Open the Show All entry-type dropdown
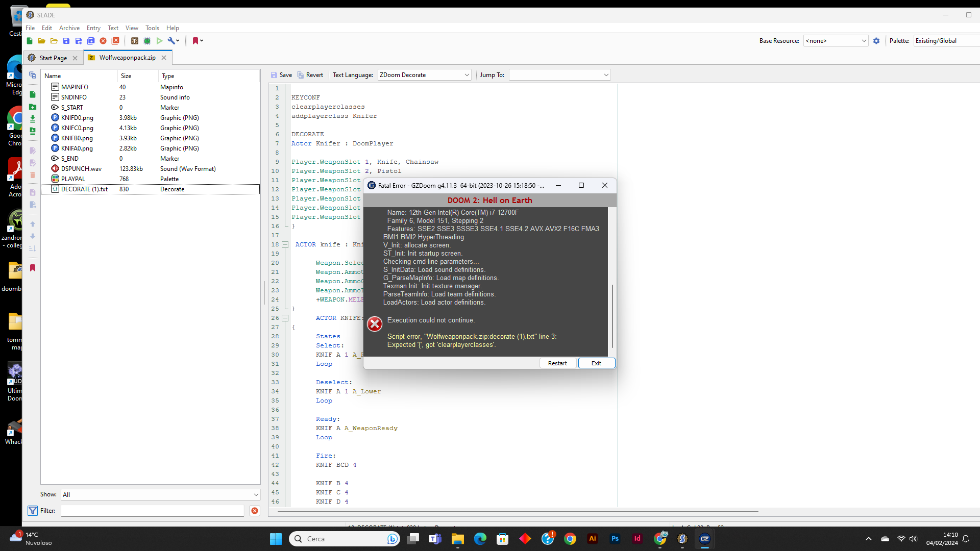Viewport: 980px width, 551px height. (160, 495)
